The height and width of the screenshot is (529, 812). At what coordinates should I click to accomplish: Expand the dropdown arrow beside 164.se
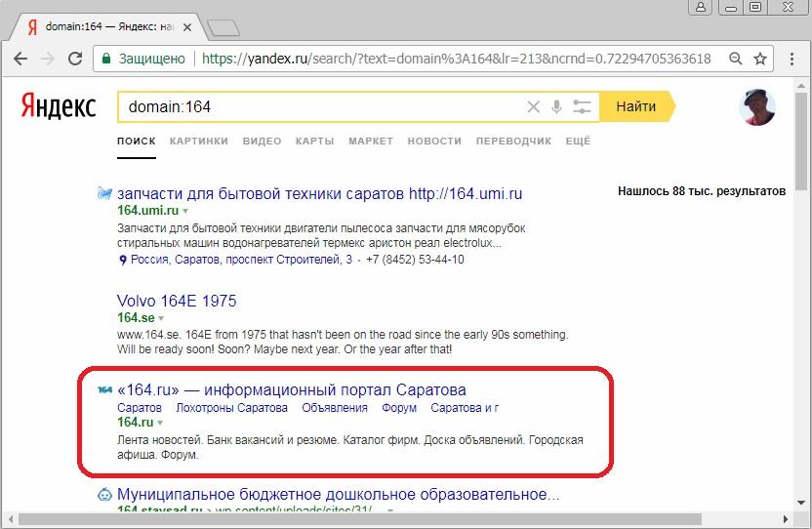[x=161, y=318]
